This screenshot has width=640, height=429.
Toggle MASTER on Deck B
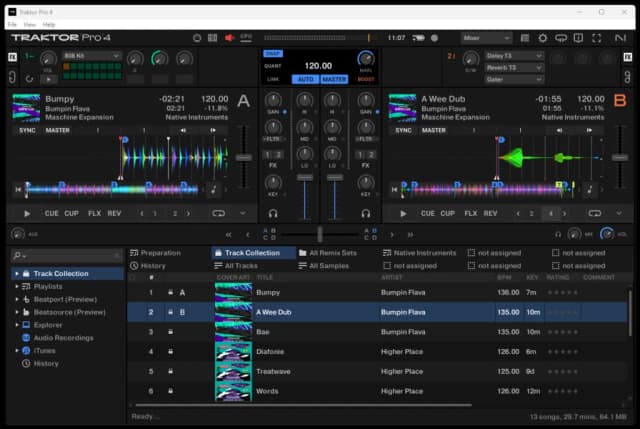click(x=433, y=130)
